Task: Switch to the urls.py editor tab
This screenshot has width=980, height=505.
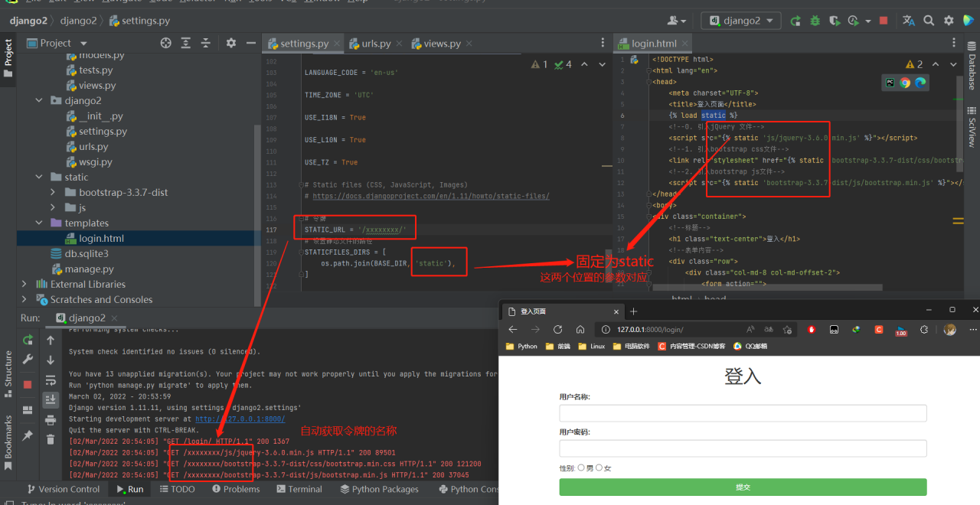Action: click(375, 44)
